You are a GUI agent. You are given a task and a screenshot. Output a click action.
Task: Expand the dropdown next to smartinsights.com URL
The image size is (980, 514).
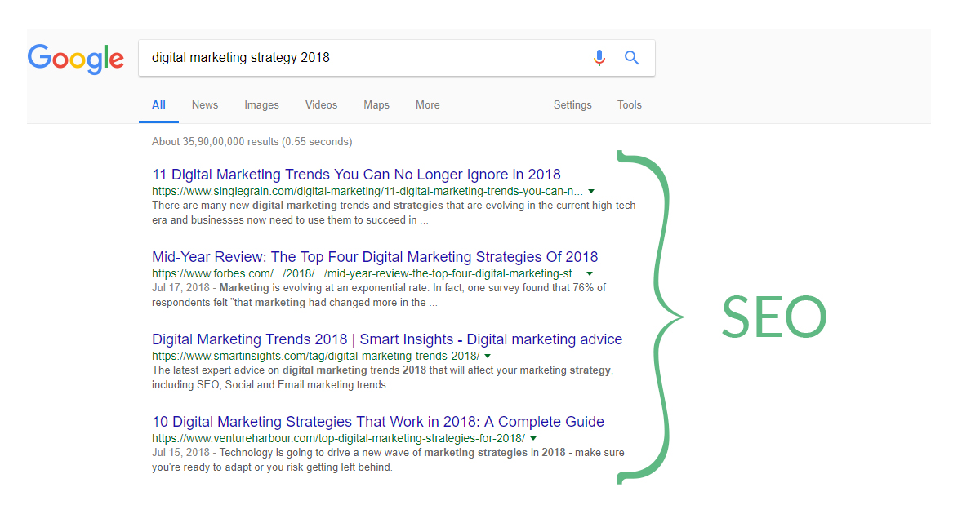[488, 356]
